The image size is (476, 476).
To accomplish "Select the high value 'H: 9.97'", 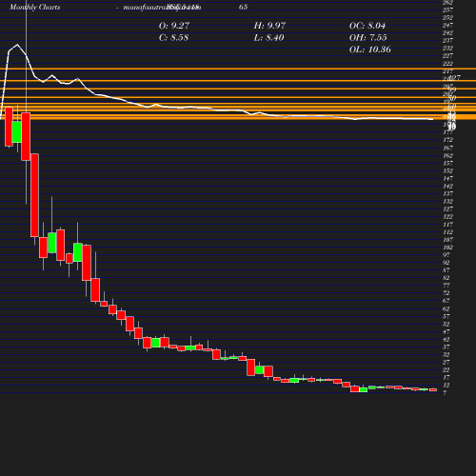I will (x=269, y=26).
